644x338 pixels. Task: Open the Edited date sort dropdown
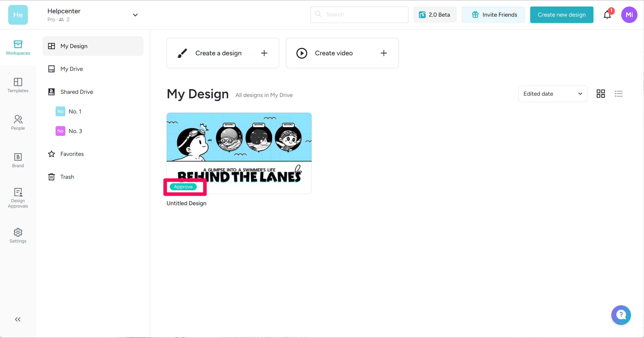coord(553,94)
